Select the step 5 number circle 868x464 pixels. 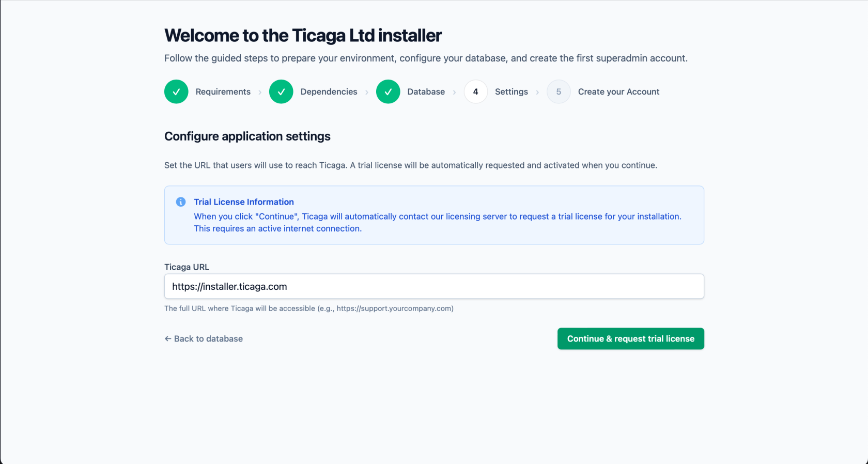(559, 92)
